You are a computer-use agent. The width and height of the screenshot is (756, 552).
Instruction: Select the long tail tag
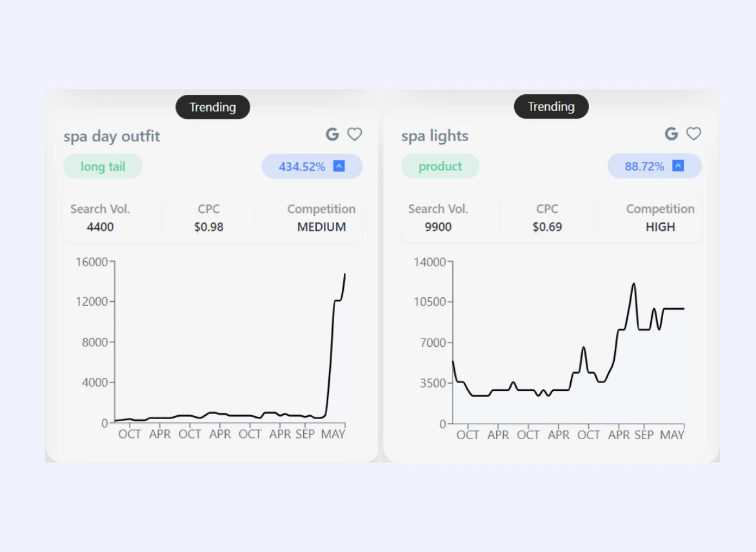[103, 166]
